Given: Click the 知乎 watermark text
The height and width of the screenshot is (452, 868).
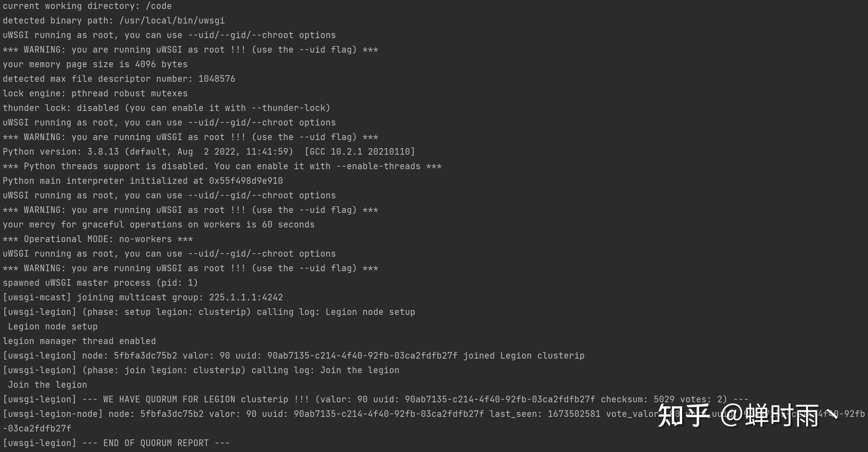Looking at the screenshot, I should point(683,416).
